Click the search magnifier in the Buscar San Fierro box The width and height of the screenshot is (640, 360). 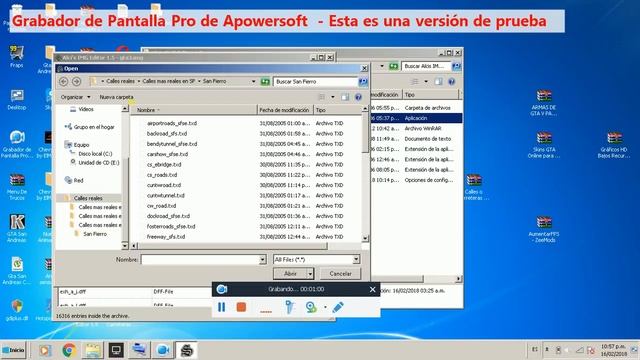click(362, 82)
